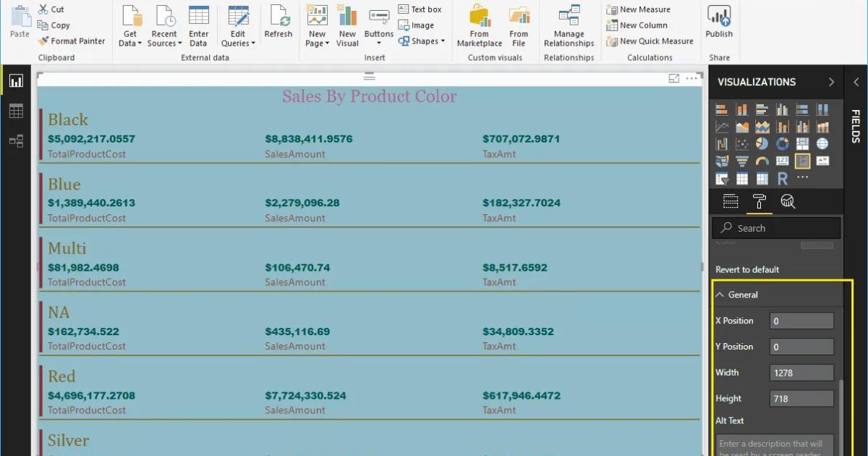Select the donut chart visualization
Screen dimensions: 868x456
(x=782, y=143)
